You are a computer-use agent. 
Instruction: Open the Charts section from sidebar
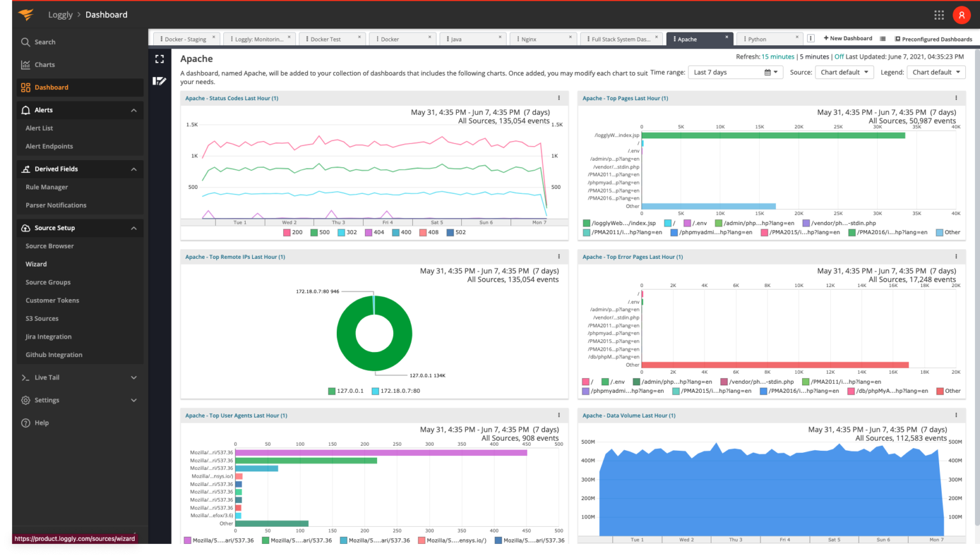(45, 64)
